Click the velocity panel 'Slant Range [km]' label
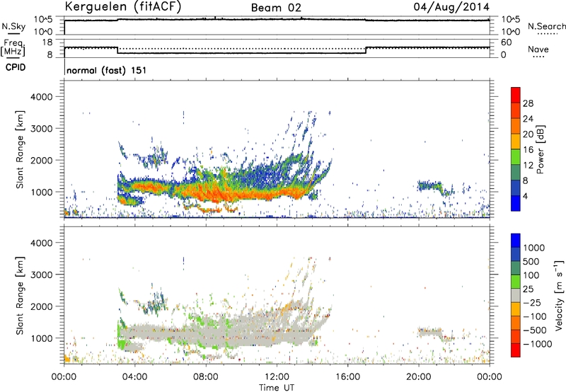Viewport: 566px width, 392px height. 20,296
